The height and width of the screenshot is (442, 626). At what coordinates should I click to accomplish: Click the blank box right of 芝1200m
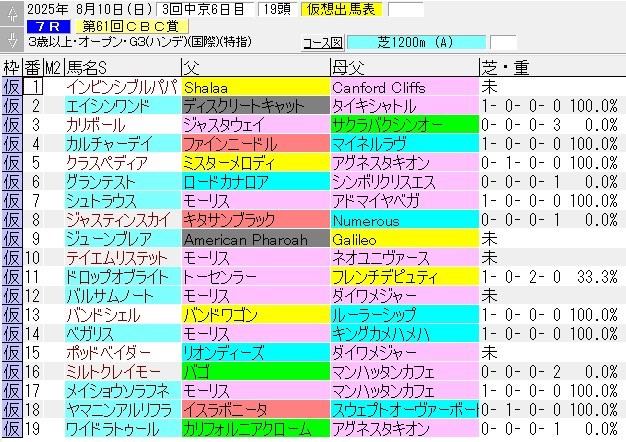(x=503, y=42)
